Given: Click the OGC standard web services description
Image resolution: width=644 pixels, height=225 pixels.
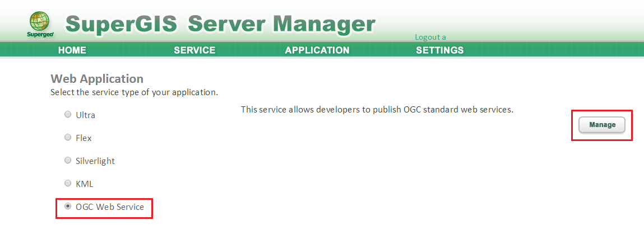Looking at the screenshot, I should [x=377, y=110].
